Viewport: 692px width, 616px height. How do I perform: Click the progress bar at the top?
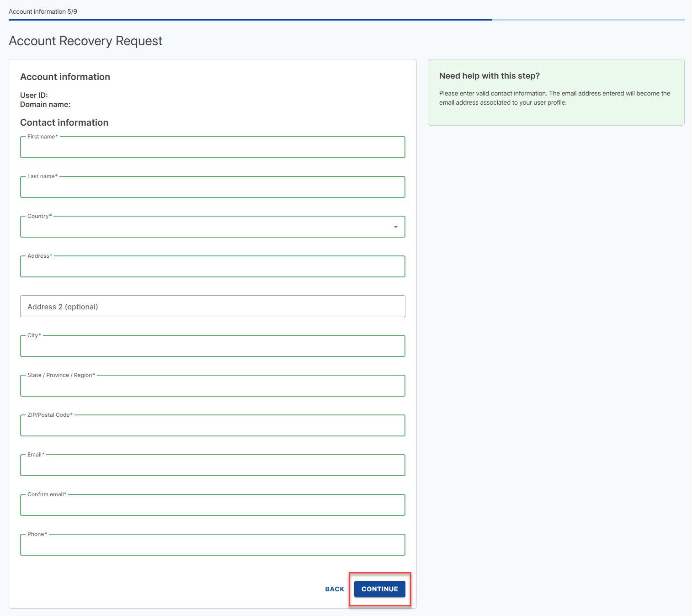click(346, 20)
